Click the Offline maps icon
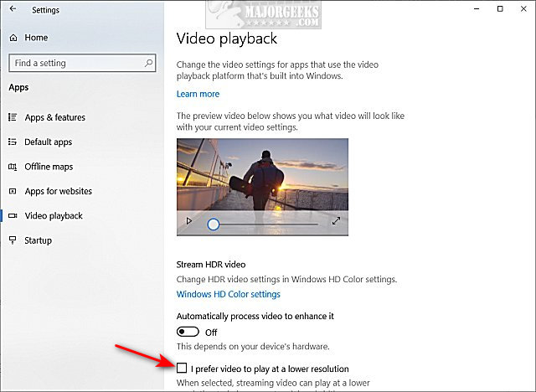 point(13,167)
